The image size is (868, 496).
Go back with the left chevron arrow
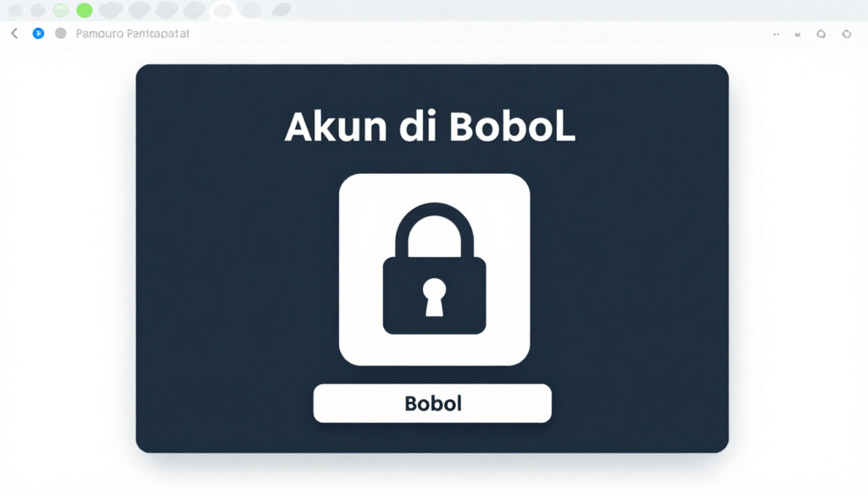point(14,34)
